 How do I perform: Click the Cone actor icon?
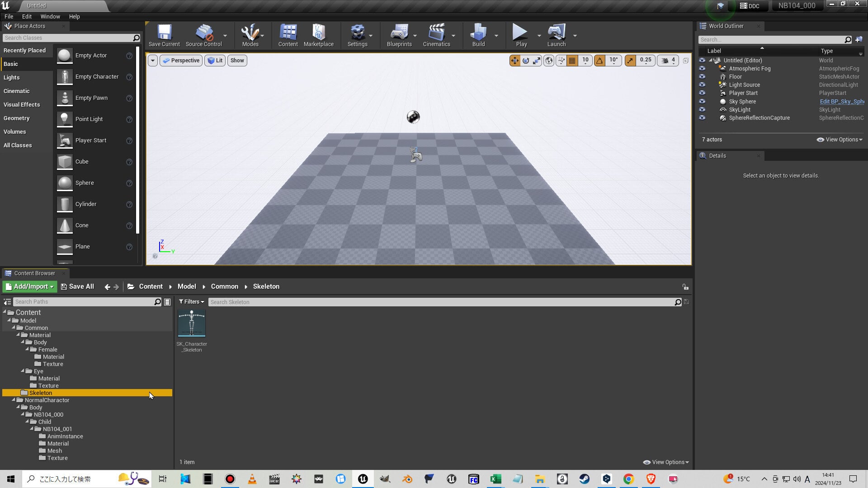coord(65,225)
